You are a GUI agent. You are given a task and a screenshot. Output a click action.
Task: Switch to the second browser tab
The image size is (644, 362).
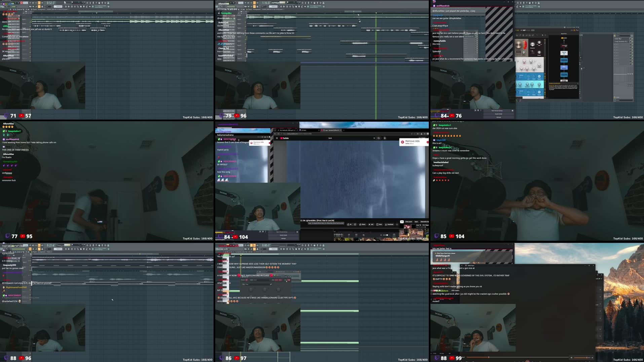[309, 130]
